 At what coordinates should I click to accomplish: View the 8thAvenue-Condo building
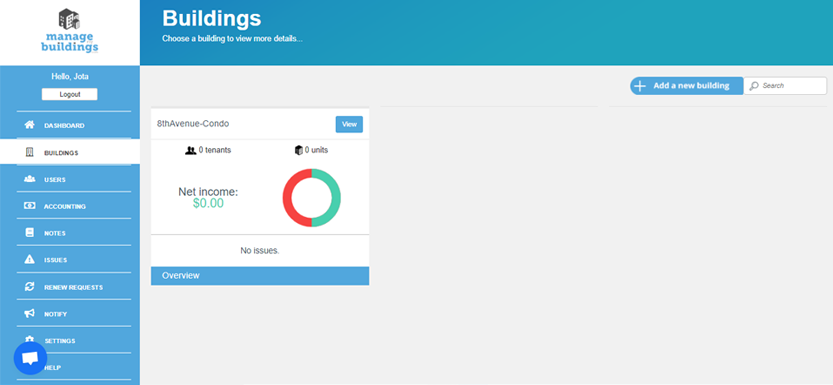pyautogui.click(x=349, y=124)
